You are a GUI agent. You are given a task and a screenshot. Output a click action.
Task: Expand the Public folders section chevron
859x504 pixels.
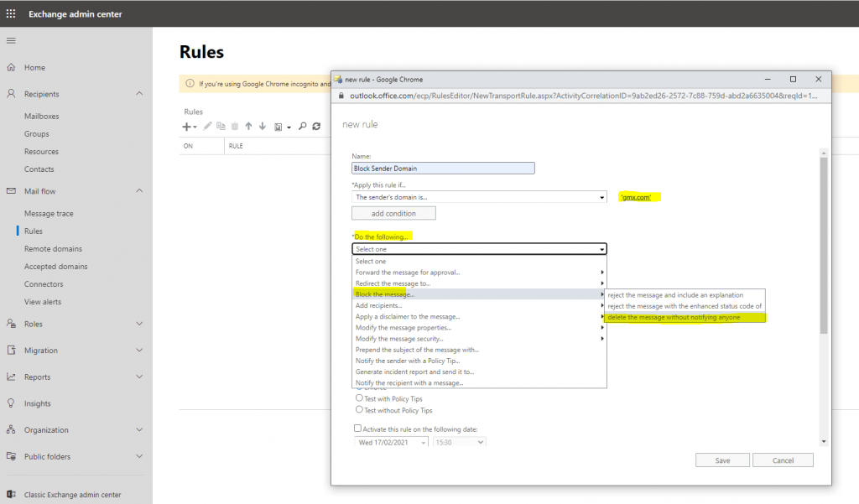(x=139, y=456)
